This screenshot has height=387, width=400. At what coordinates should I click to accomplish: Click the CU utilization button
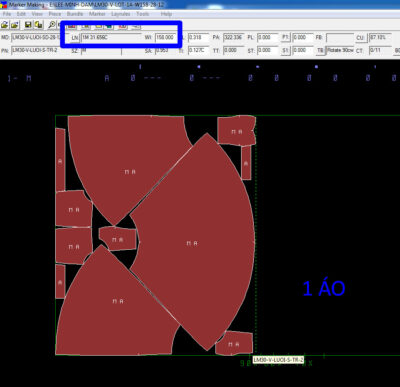pyautogui.click(x=360, y=38)
